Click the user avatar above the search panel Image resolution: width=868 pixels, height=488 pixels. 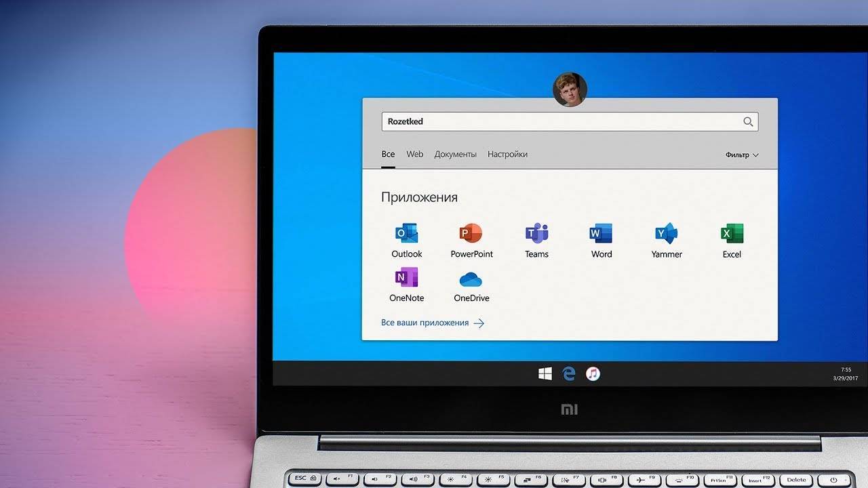click(x=570, y=89)
